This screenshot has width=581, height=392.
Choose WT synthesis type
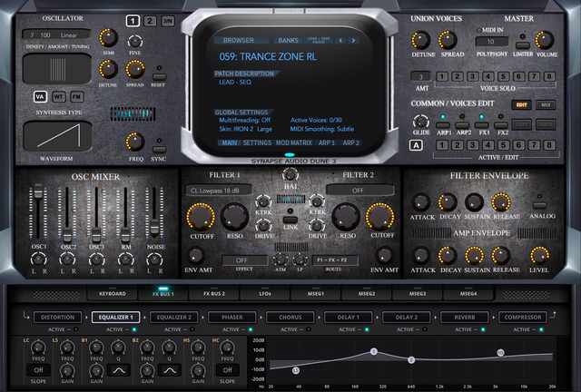click(x=58, y=97)
